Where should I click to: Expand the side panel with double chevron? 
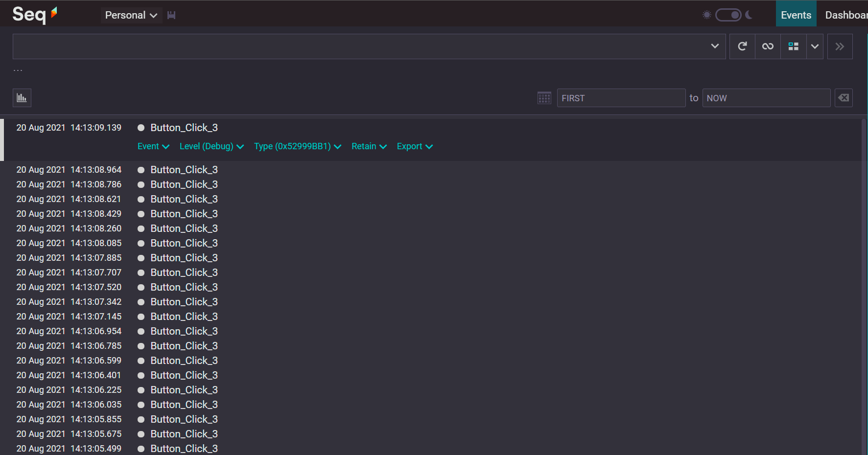click(x=840, y=46)
